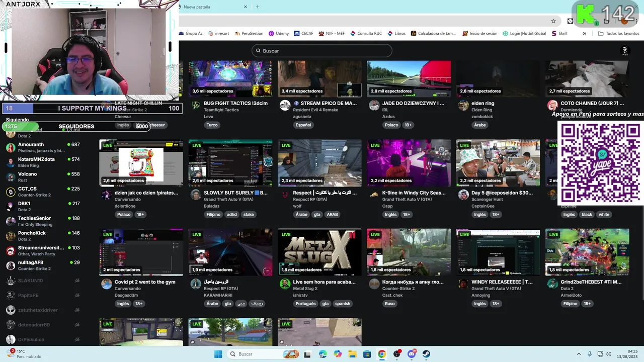This screenshot has height=362, width=644.
Task: Open the Streameruniversit... channel avatar
Action: 11,251
